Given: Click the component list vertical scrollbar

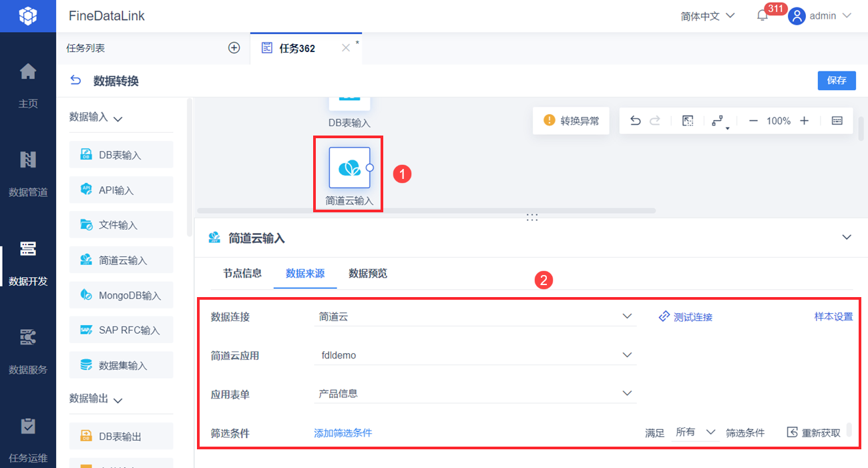Looking at the screenshot, I should (190, 167).
